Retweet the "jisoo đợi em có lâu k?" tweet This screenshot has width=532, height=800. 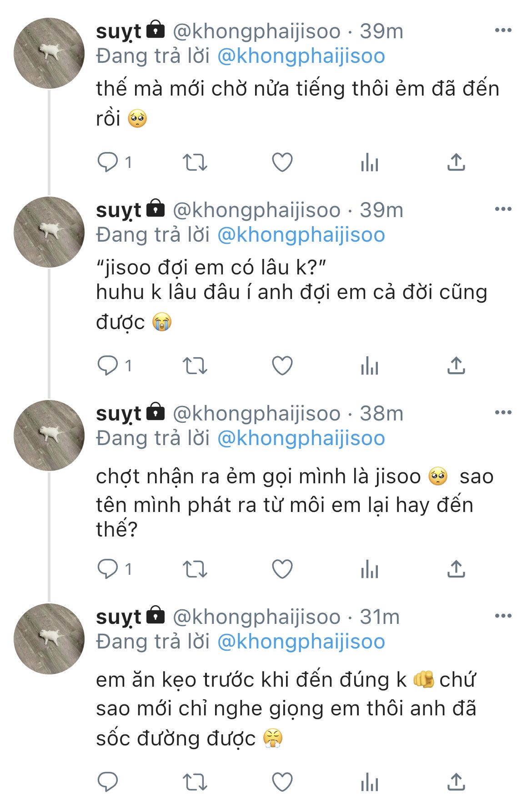(x=195, y=366)
